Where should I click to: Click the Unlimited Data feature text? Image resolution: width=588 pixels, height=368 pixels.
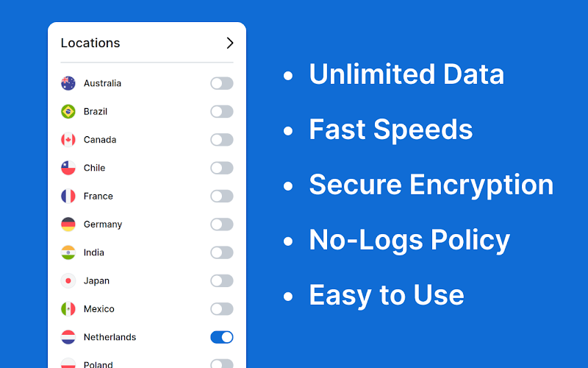(x=406, y=74)
